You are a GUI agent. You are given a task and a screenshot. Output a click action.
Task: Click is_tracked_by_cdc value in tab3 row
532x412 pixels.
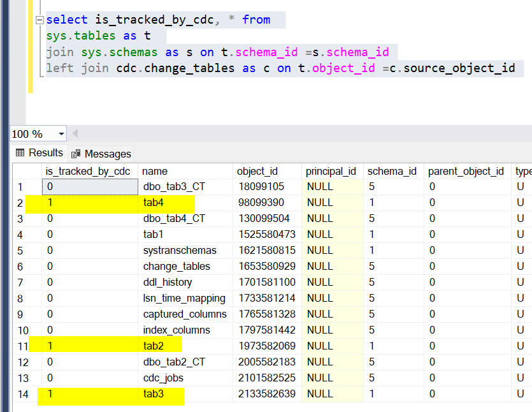click(x=90, y=394)
